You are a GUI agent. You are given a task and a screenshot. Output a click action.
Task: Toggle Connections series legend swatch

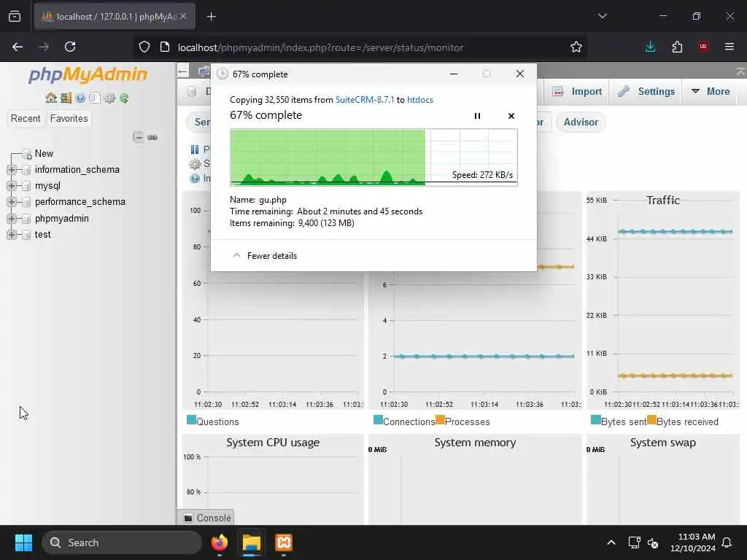point(379,420)
